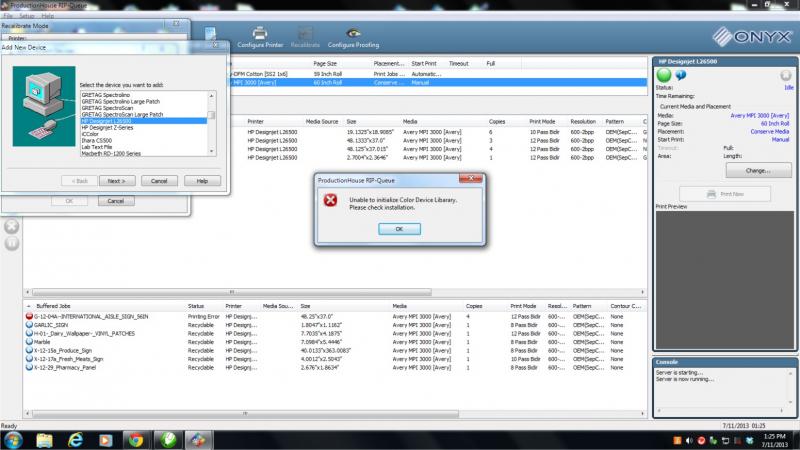Open Windows Explorer from the taskbar
The image size is (800, 450).
tap(44, 440)
